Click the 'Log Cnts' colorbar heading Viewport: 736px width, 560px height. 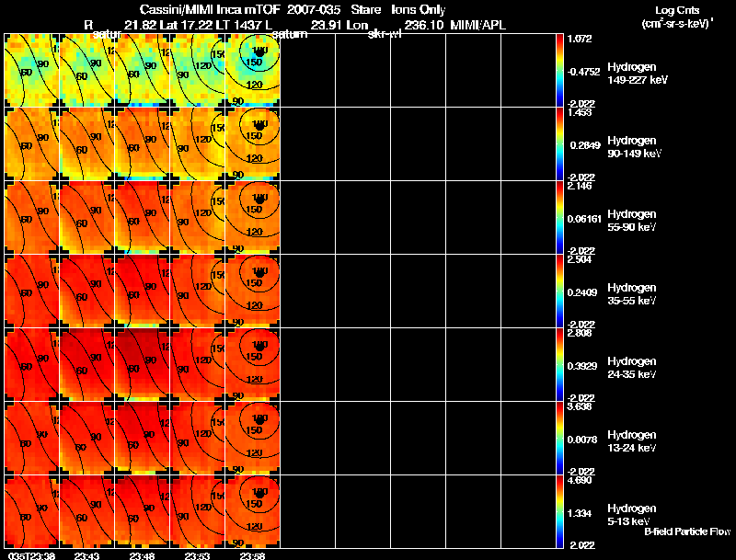point(676,10)
